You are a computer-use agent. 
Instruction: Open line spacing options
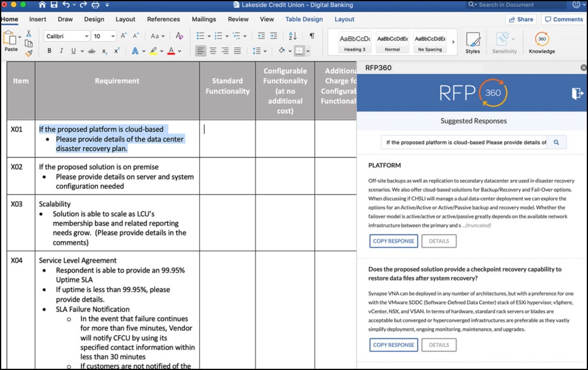pos(259,51)
